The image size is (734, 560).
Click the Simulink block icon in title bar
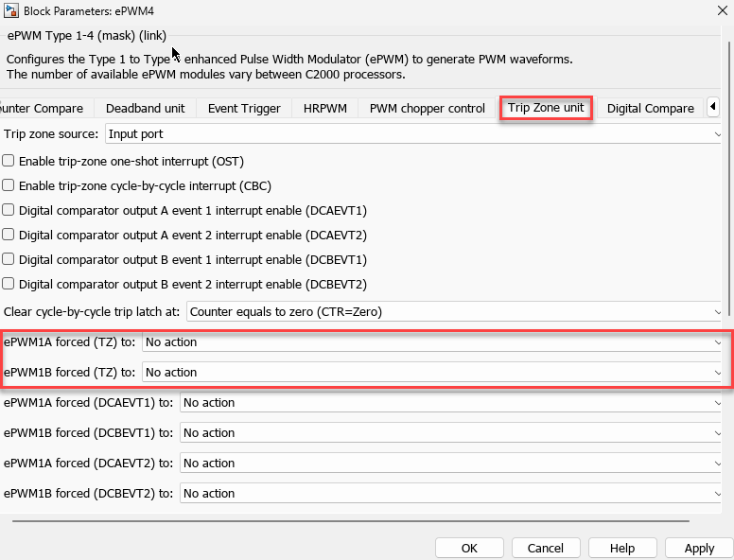tap(11, 10)
